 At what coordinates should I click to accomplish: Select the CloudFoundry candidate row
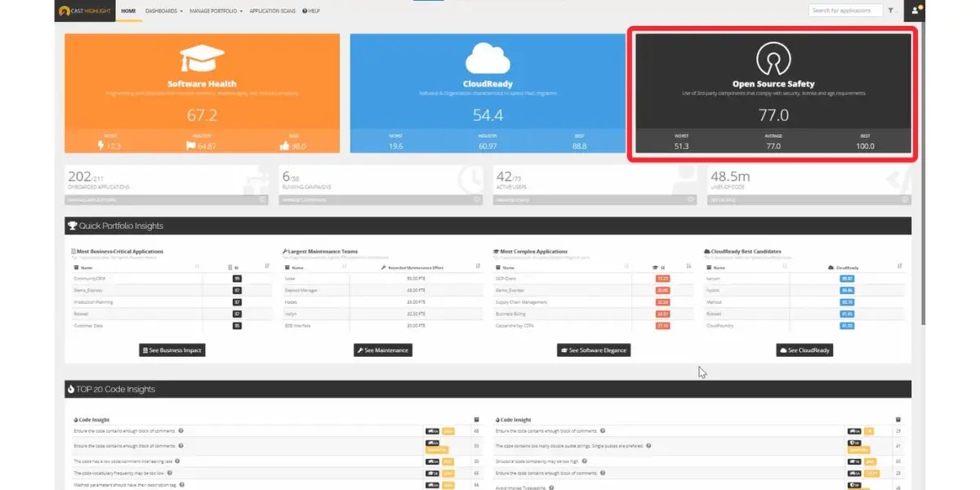(x=804, y=326)
